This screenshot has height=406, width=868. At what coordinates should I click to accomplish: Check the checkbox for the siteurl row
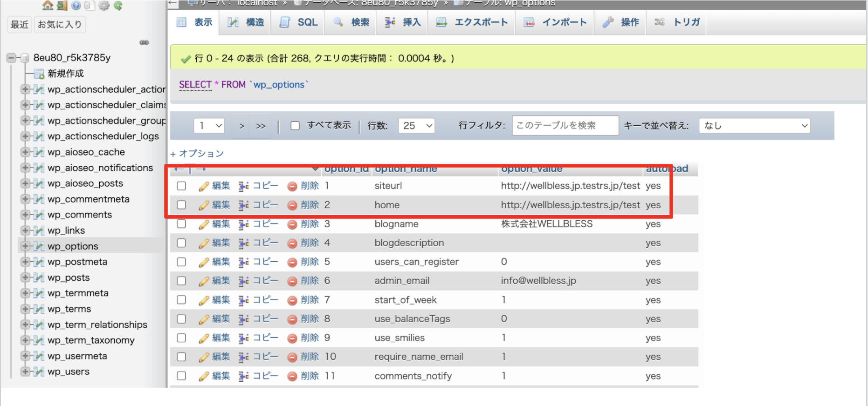(x=181, y=186)
